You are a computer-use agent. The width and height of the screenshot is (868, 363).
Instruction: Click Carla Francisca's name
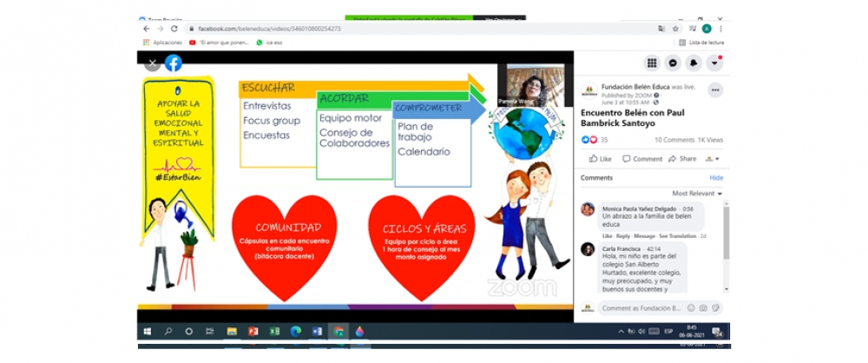click(621, 249)
